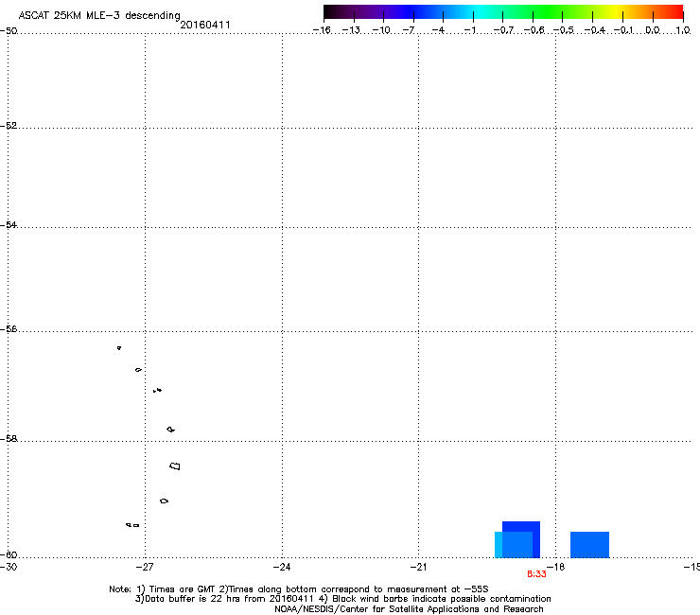Click the blue data block right of -18

click(589, 544)
